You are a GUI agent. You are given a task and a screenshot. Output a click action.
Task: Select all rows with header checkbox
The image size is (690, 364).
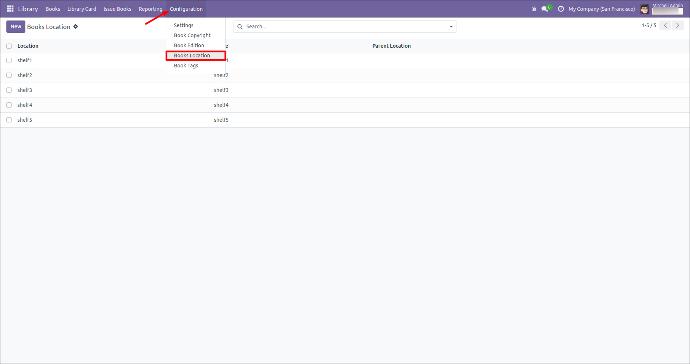pos(9,46)
